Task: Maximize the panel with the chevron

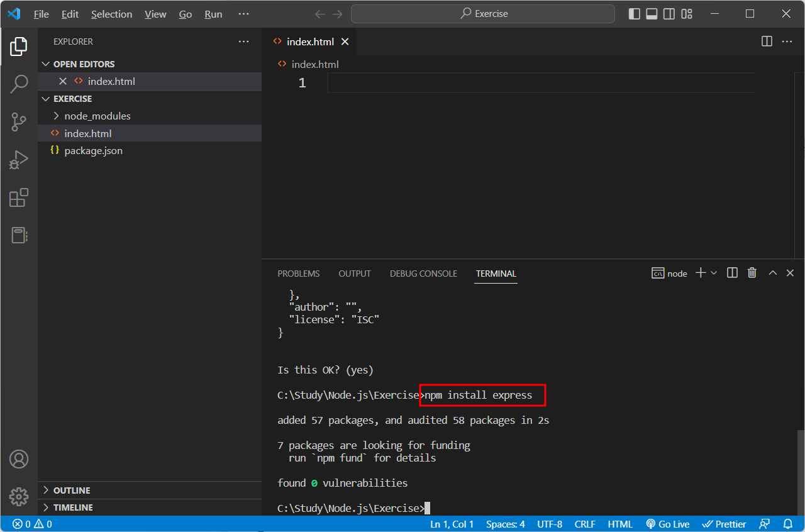Action: 772,273
